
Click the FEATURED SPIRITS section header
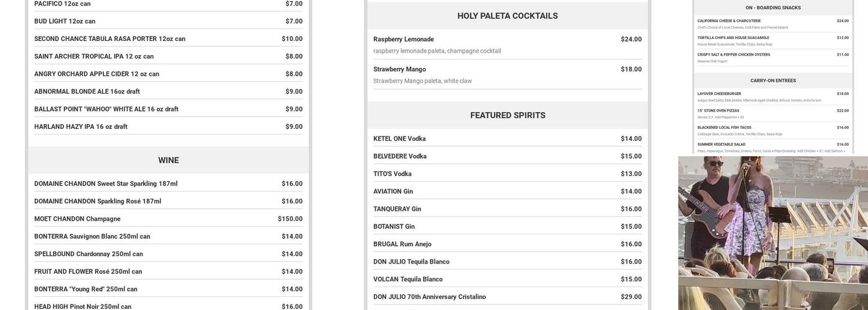(507, 115)
